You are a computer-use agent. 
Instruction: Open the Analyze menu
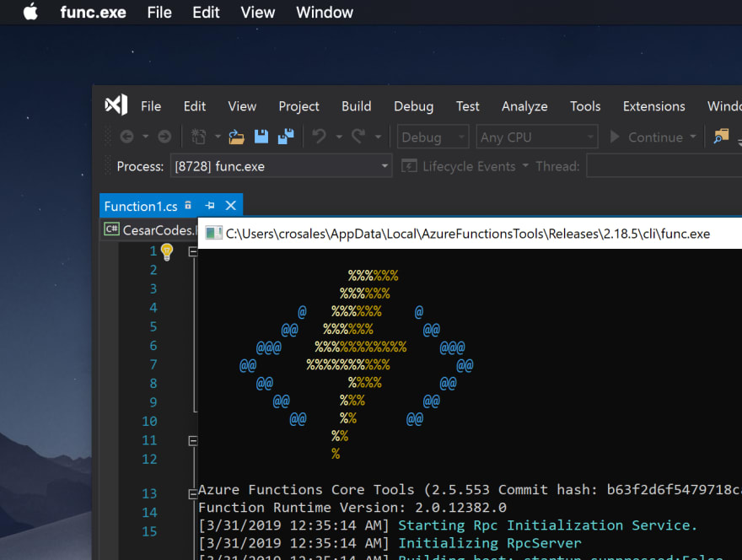click(x=524, y=106)
